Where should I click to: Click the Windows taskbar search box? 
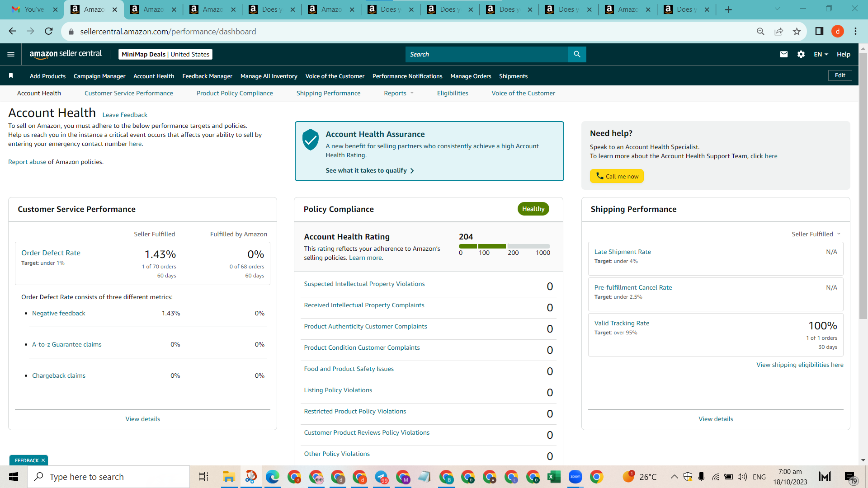pyautogui.click(x=109, y=477)
